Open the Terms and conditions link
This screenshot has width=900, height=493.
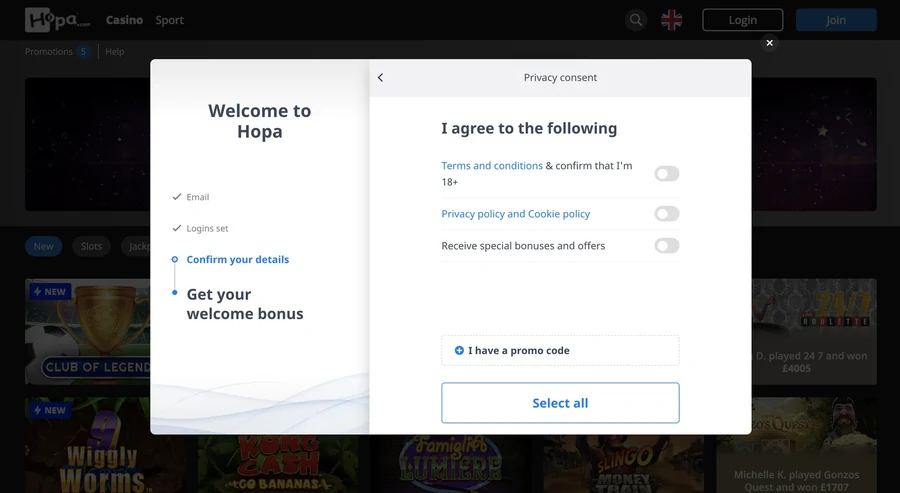(x=492, y=166)
